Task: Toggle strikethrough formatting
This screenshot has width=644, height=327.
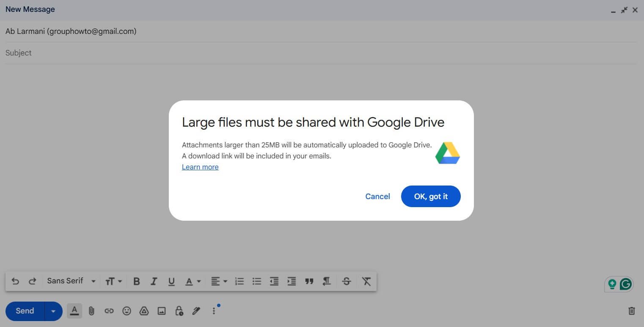Action: 347,281
